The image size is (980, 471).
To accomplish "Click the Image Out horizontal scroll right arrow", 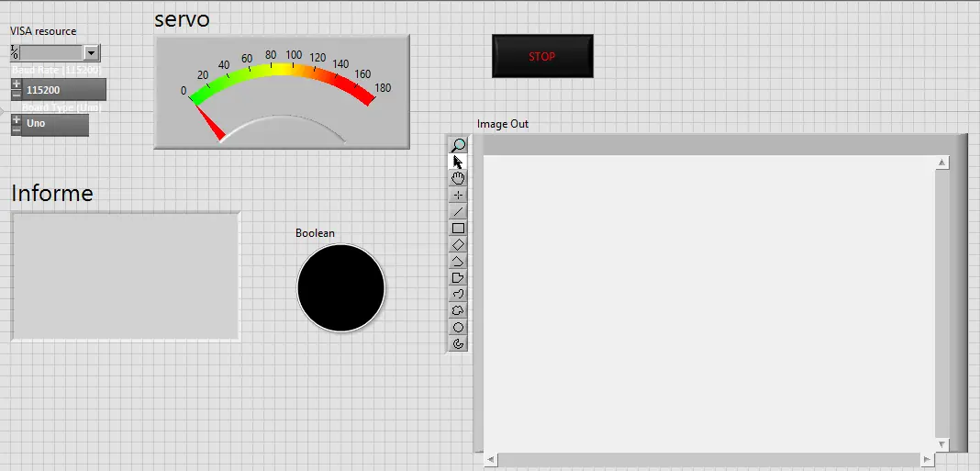I will click(x=928, y=460).
